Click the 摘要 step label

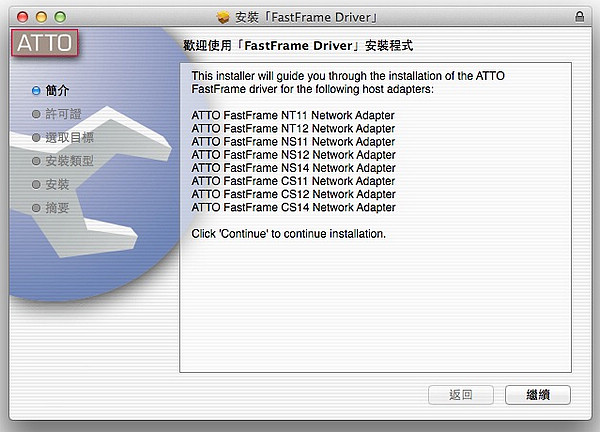click(x=57, y=208)
